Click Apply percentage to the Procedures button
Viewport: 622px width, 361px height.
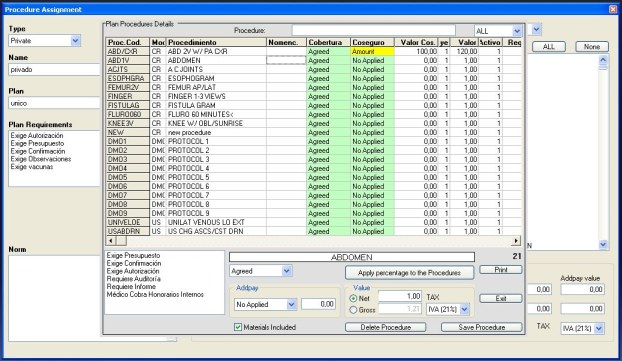(409, 273)
